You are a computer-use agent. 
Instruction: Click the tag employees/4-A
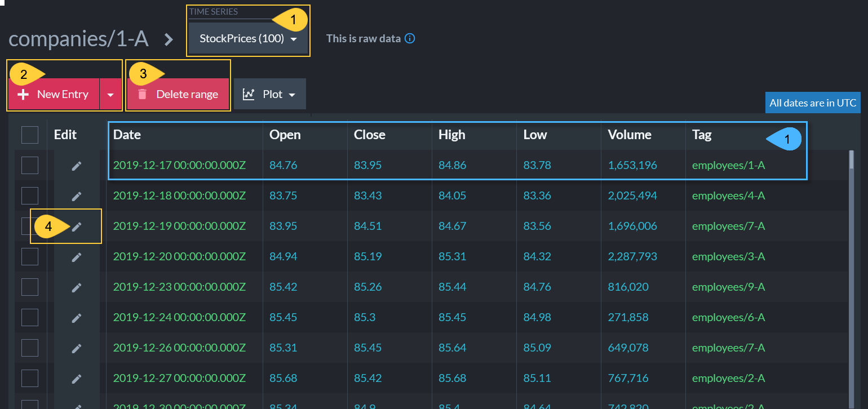(x=728, y=196)
